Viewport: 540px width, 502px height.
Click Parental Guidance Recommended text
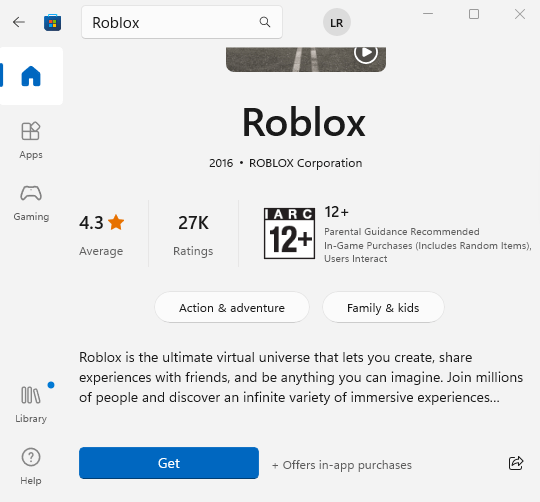pyautogui.click(x=402, y=232)
